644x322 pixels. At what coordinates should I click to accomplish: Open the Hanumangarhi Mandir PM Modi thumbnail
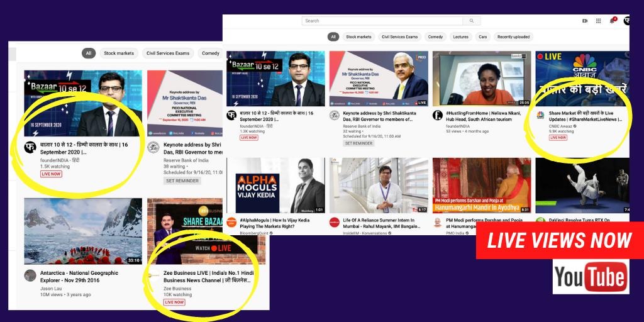coord(482,186)
